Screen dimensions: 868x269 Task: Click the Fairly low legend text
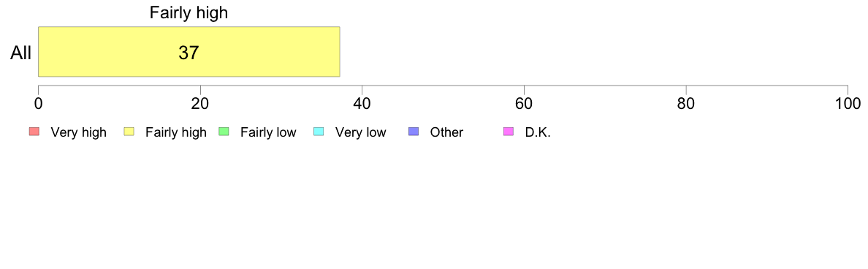coord(268,132)
